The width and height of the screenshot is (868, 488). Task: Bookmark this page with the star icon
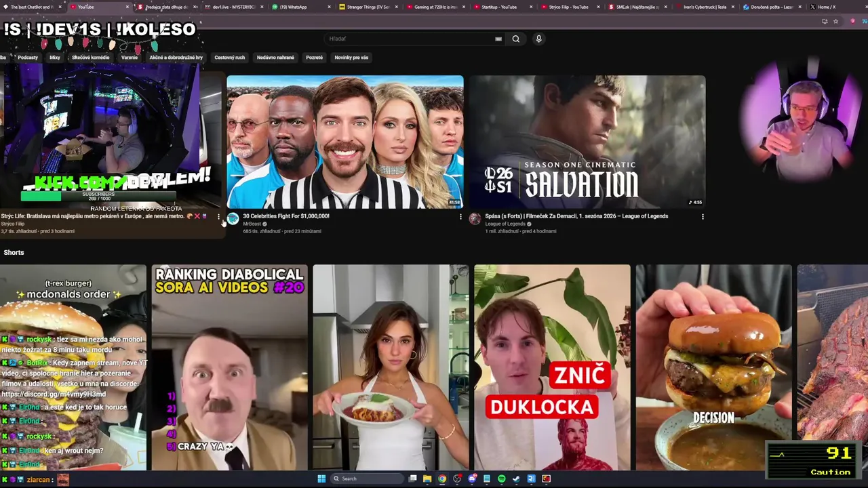835,21
